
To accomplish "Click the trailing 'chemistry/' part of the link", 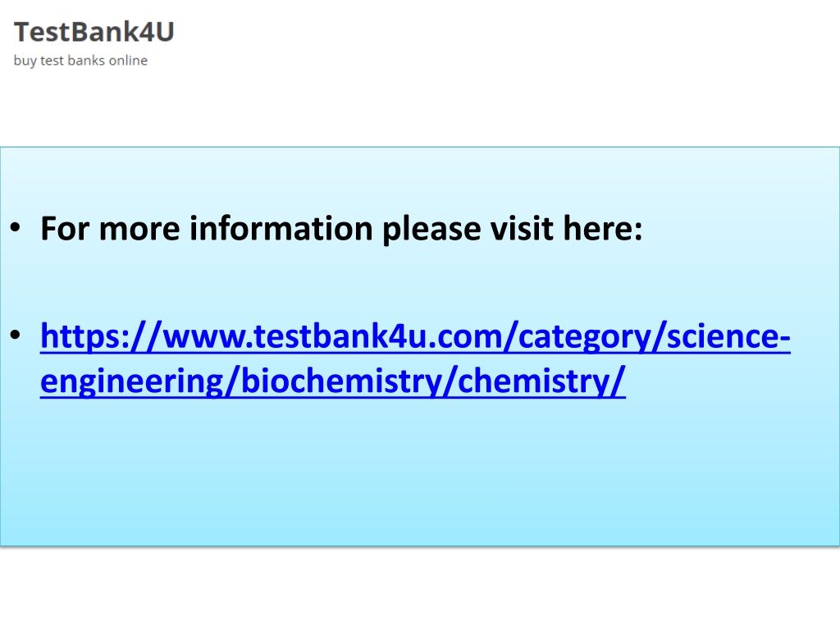I will [541, 381].
